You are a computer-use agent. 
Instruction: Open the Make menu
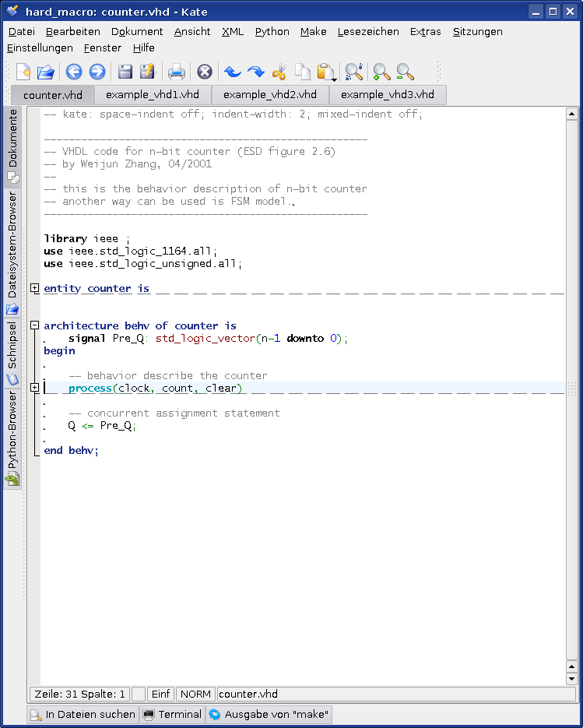click(x=314, y=32)
